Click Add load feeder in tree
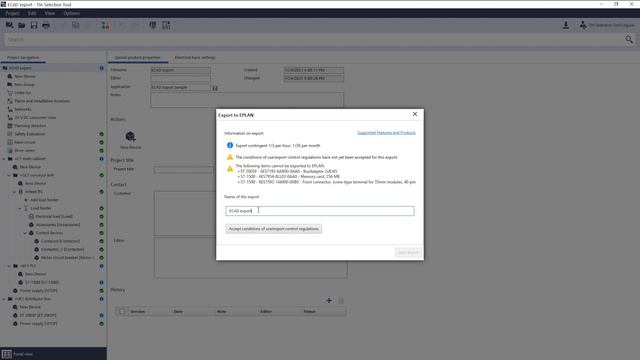Image resolution: width=640 pixels, height=360 pixels. coord(44,200)
